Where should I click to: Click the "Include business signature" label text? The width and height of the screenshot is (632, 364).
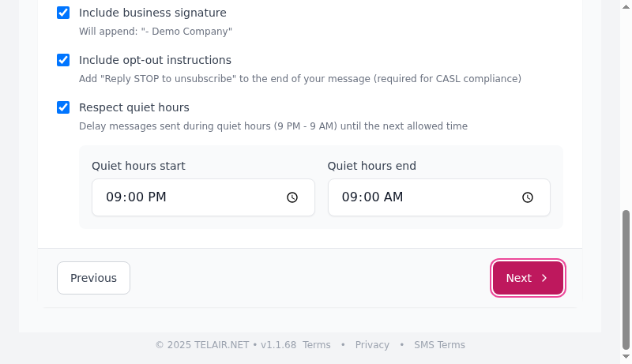tap(152, 13)
